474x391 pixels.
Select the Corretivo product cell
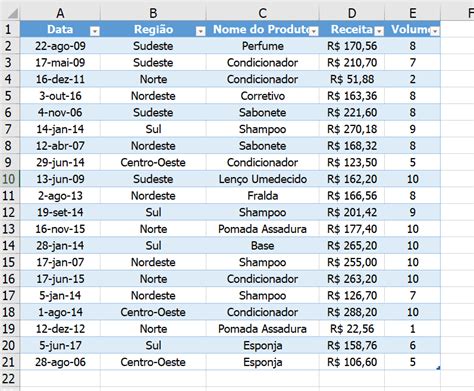tap(263, 96)
